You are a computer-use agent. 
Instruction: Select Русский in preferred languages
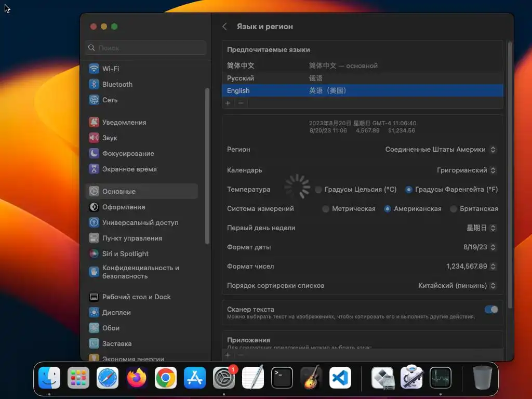(x=362, y=78)
